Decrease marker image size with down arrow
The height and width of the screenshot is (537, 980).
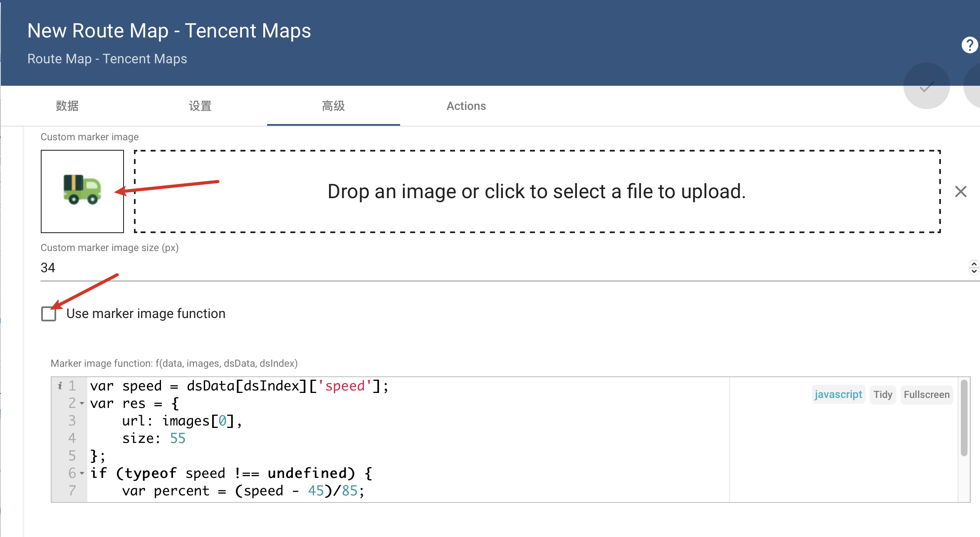pyautogui.click(x=974, y=271)
